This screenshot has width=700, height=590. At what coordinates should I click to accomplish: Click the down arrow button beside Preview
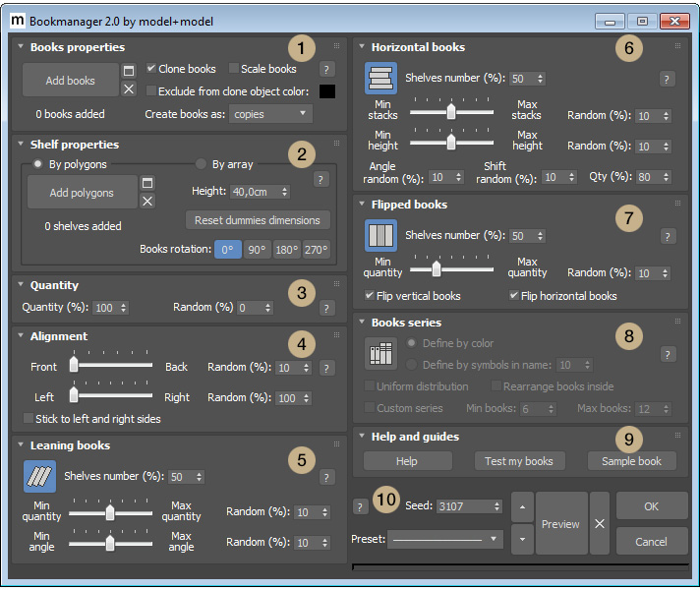(522, 539)
